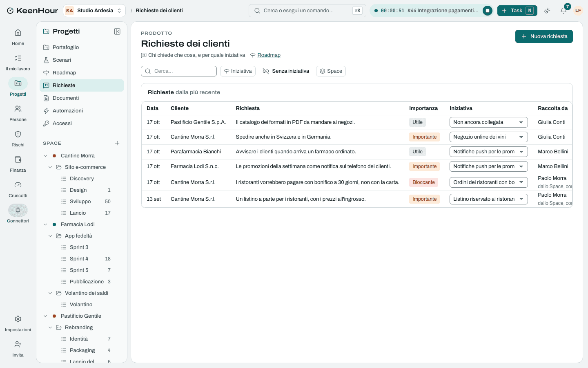Open Rischi shield icon
This screenshot has height=368, width=588.
pyautogui.click(x=18, y=134)
